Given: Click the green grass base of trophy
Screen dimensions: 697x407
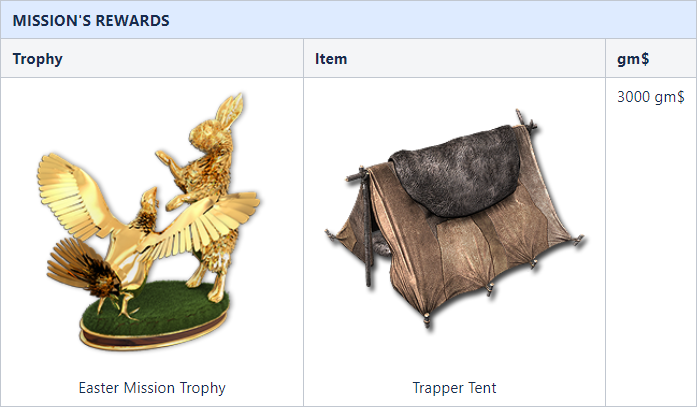Looking at the screenshot, I should point(156,307).
